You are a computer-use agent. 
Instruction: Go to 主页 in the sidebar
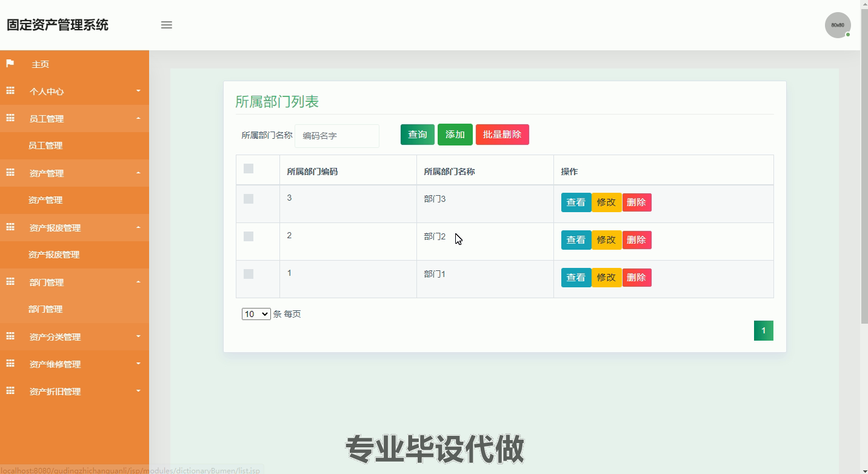(41, 64)
